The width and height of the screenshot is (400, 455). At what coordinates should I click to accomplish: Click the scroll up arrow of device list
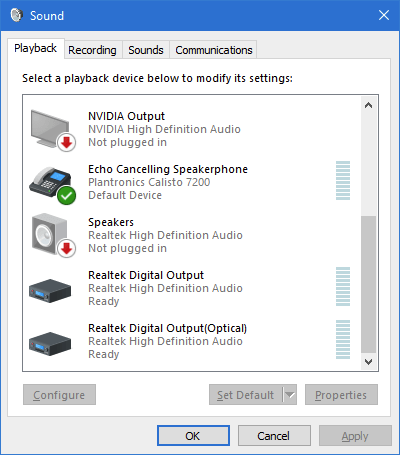[368, 105]
